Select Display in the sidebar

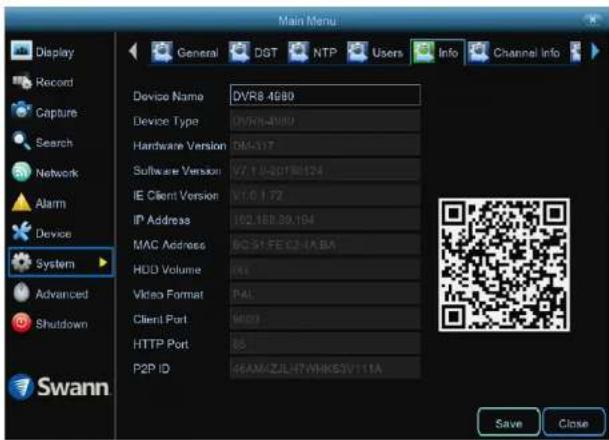55,52
